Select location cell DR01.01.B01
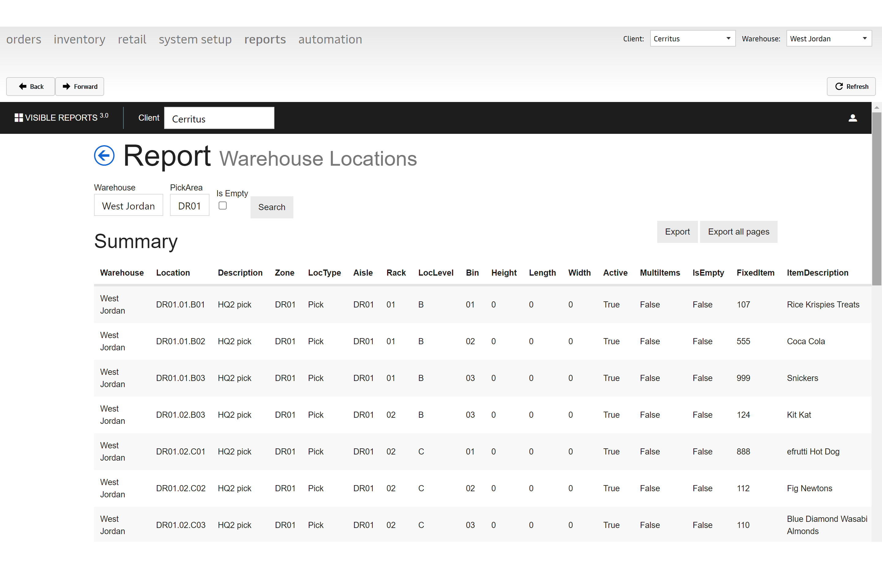The width and height of the screenshot is (882, 588). point(180,304)
